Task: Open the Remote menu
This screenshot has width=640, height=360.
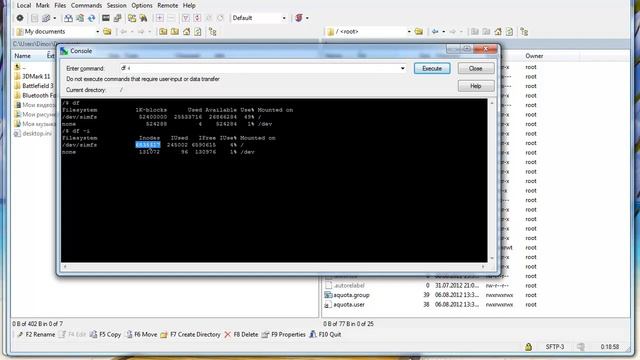Action: [x=168, y=5]
